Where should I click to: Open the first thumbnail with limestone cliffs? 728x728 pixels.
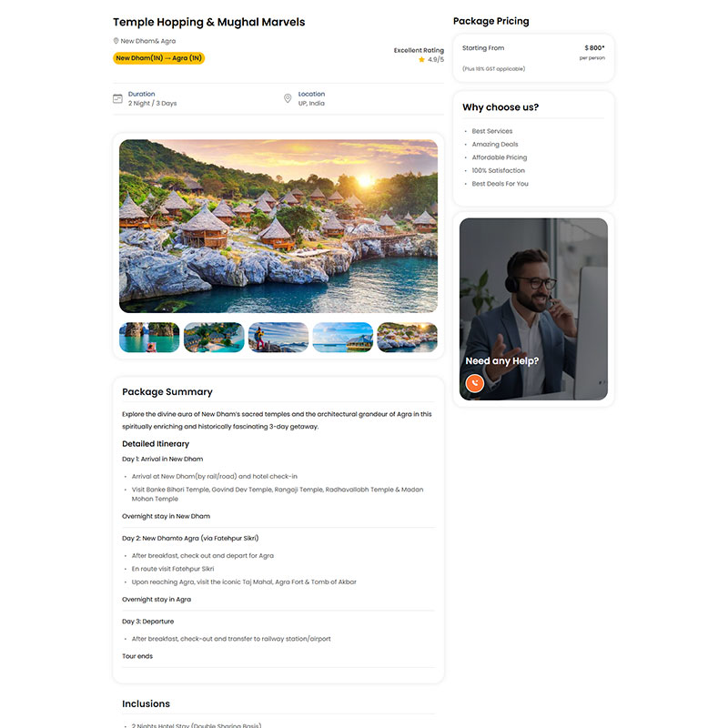[x=149, y=338]
